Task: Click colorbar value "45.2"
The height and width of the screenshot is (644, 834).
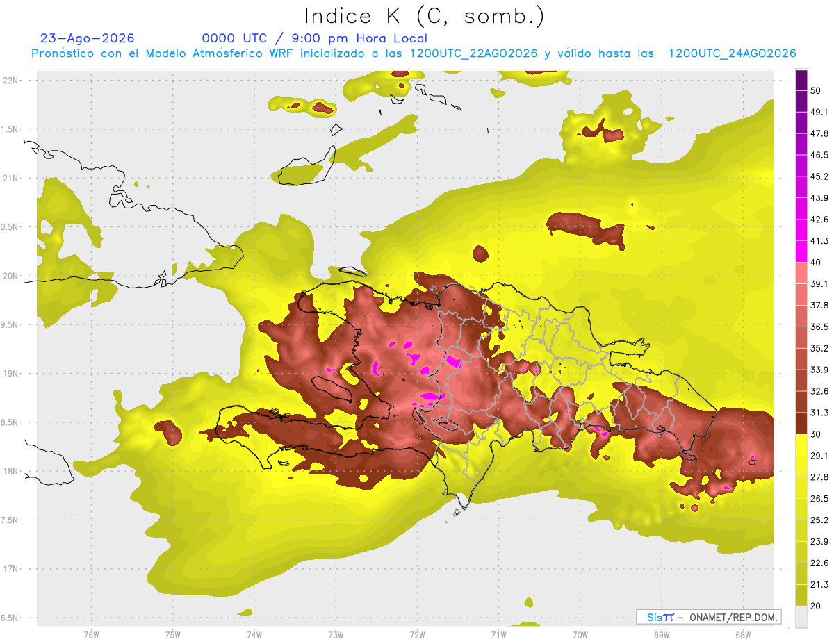Action: 819,176
